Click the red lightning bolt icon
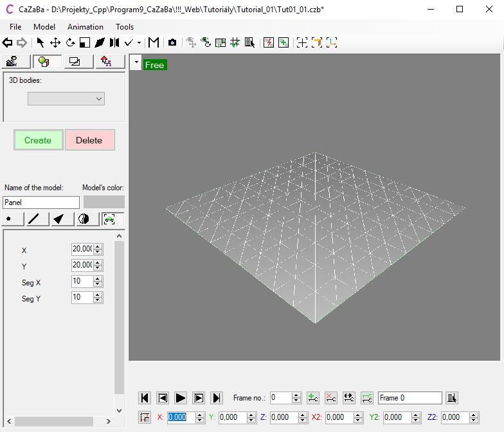The height and width of the screenshot is (432, 504). (x=269, y=42)
